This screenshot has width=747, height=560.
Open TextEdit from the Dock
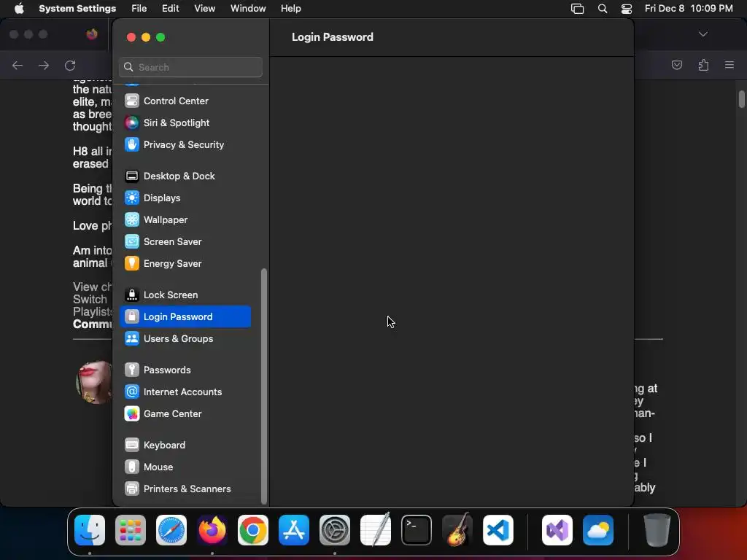point(376,530)
